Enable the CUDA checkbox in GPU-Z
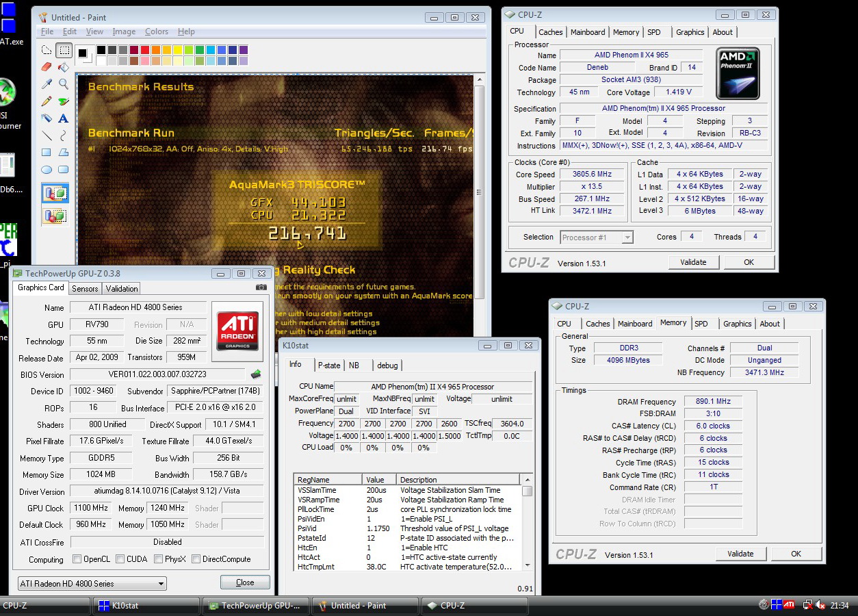This screenshot has height=616, width=858. [120, 559]
